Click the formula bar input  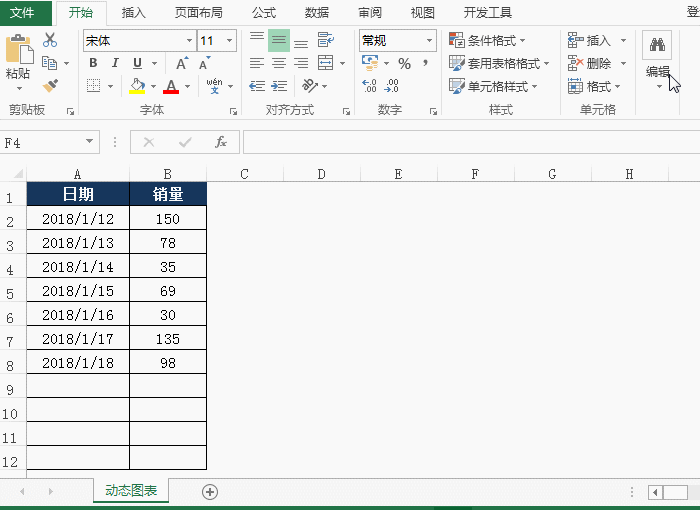click(471, 142)
